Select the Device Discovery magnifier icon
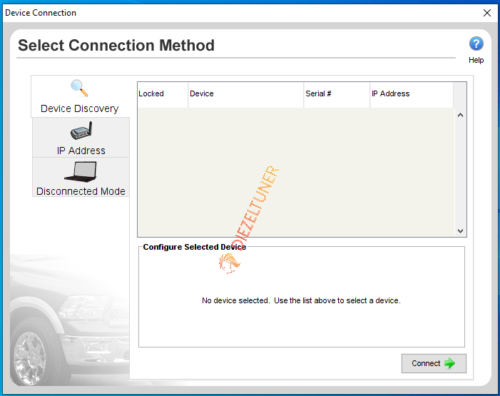Viewport: 500px width, 396px height. point(80,88)
